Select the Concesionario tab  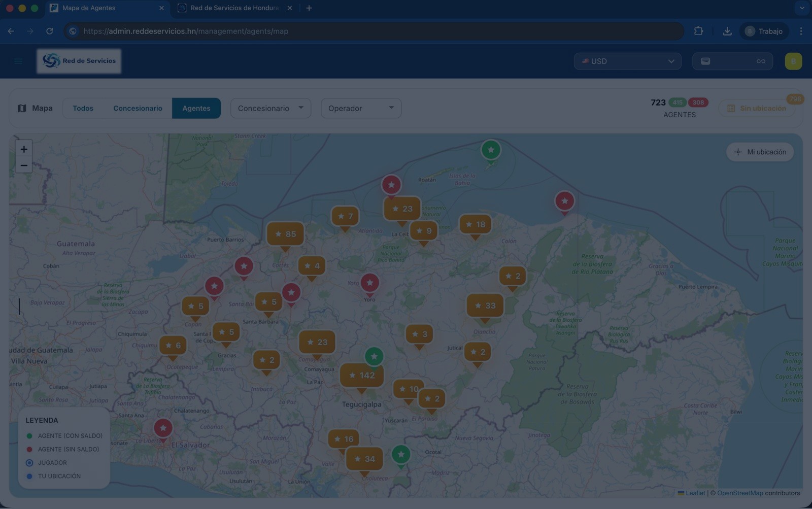coord(138,108)
